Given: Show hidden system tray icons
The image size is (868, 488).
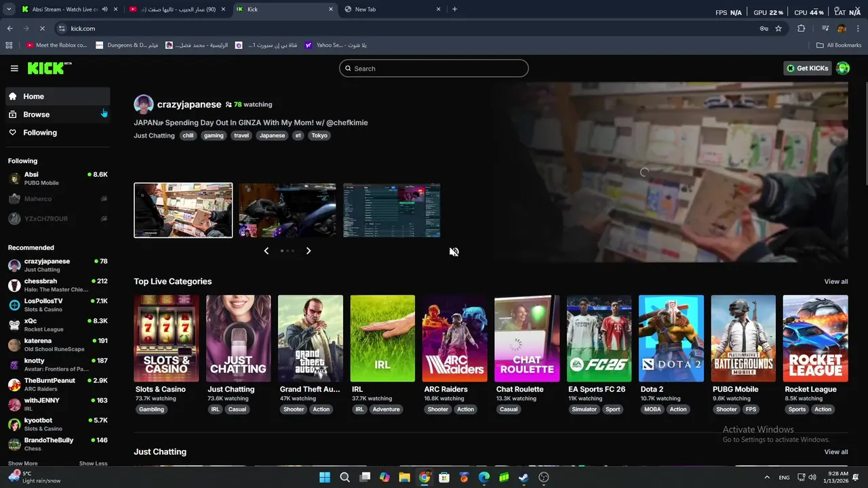Looking at the screenshot, I should point(767,477).
